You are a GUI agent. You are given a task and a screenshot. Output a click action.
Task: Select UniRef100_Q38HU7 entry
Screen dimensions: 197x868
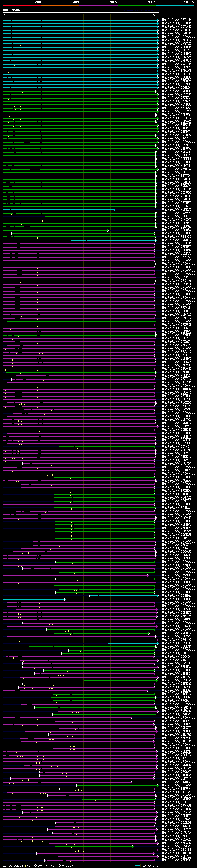(177, 78)
